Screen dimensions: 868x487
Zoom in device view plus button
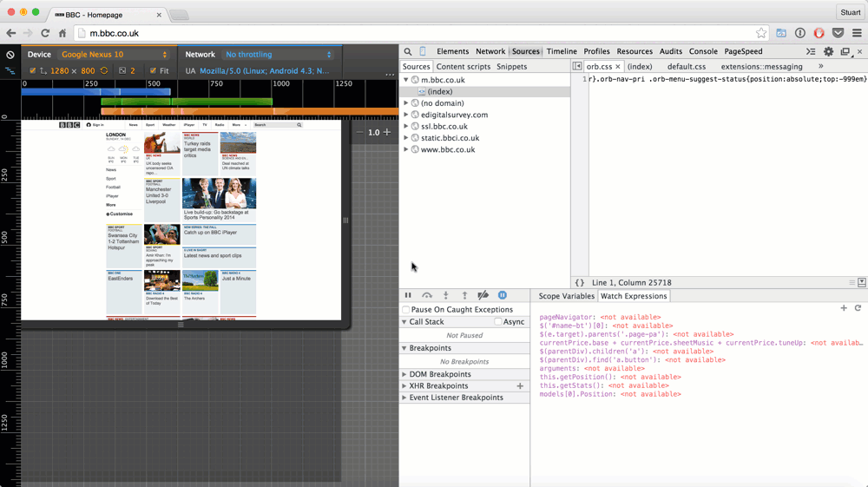(x=387, y=132)
